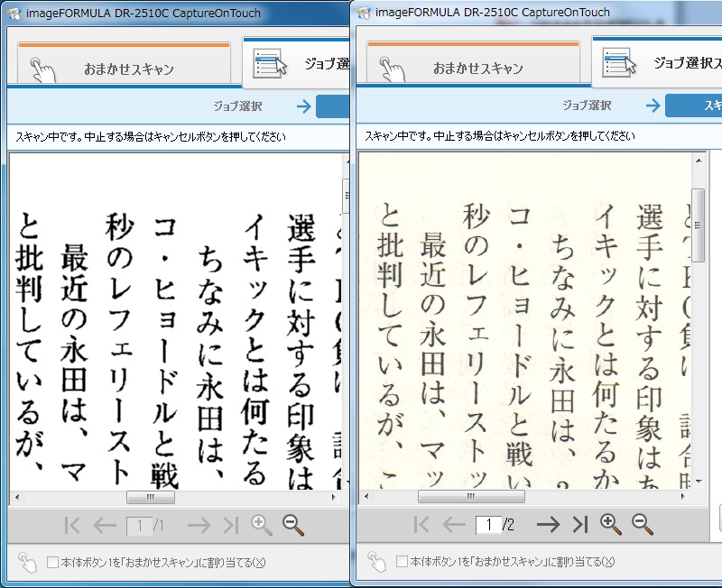Click the blue スキャン step button in right window
The image size is (722, 588).
pos(693,106)
